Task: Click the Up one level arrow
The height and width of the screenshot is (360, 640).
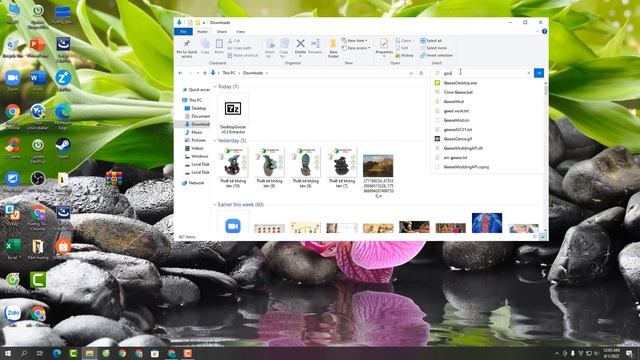Action: [205, 73]
